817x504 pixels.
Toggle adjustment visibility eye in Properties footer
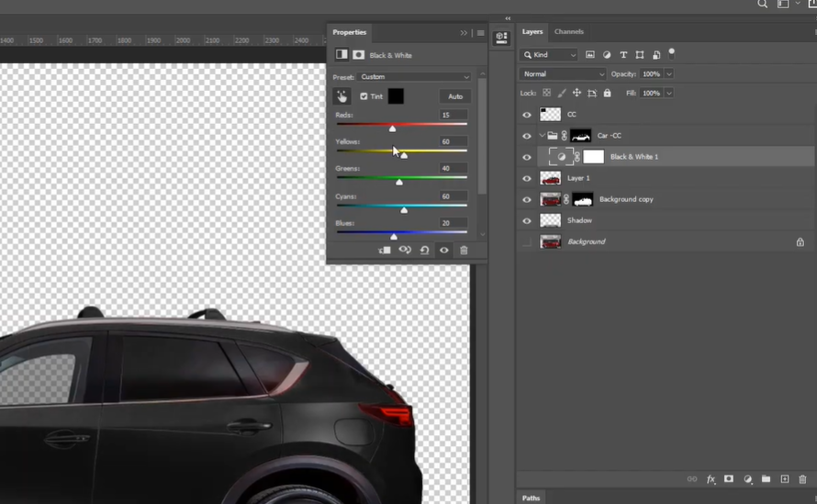[444, 251]
